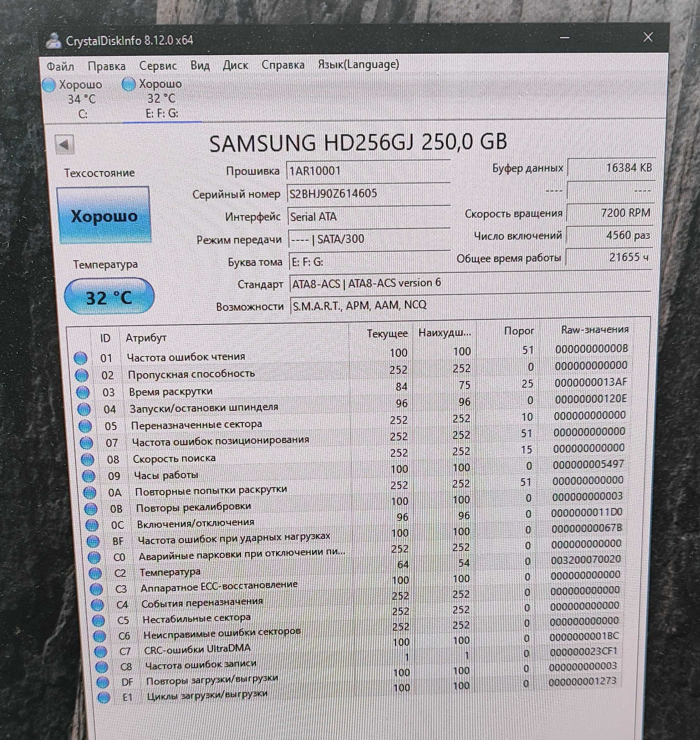Screen dimensions: 700x740
Task: Select the Время раскрутки attribute text
Action: pyautogui.click(x=170, y=392)
